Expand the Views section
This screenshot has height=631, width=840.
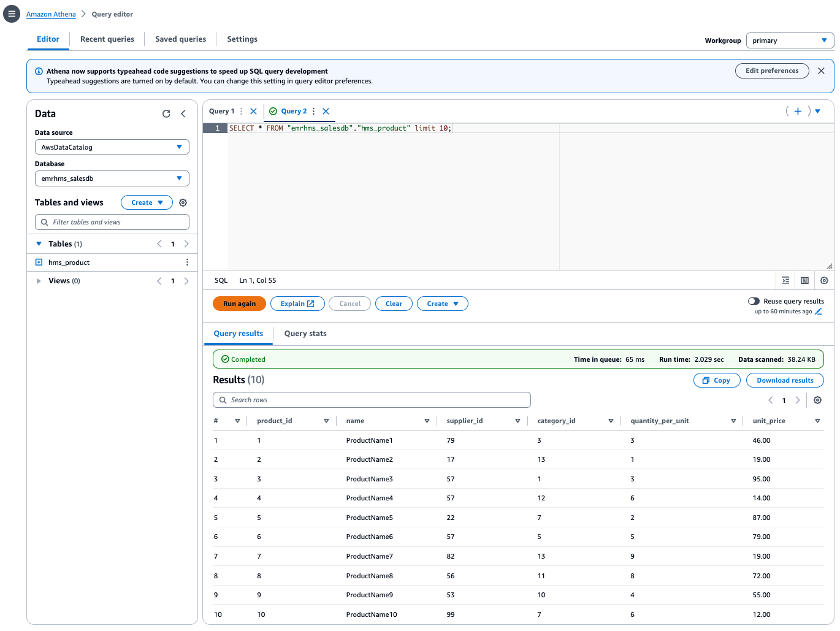[x=39, y=281]
